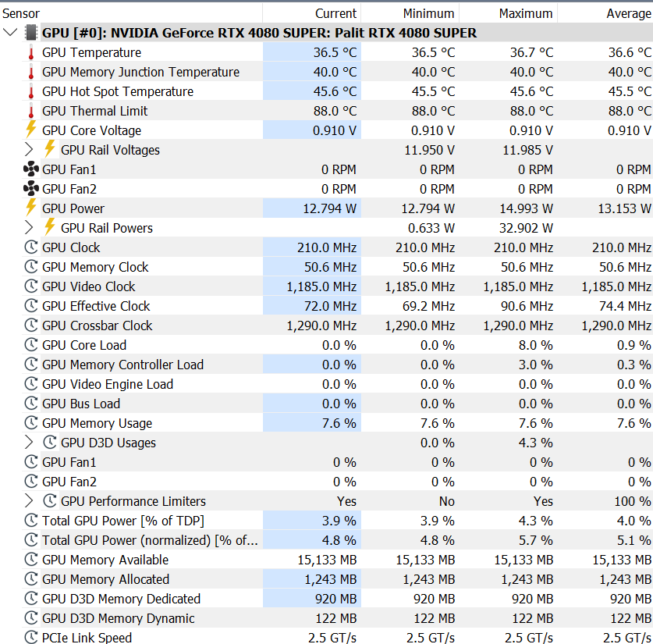Click the PCIe Link Speed clock icon
The width and height of the screenshot is (653, 644).
pos(31,637)
